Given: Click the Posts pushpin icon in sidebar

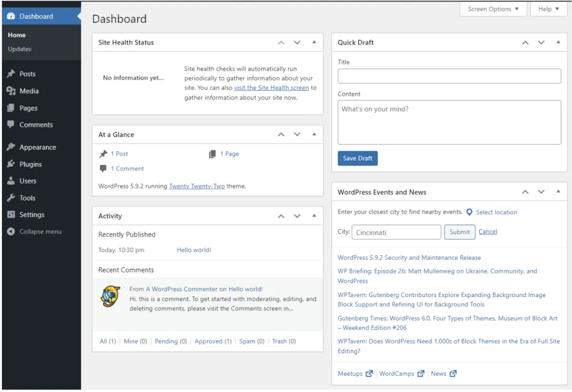Looking at the screenshot, I should pyautogui.click(x=11, y=74).
